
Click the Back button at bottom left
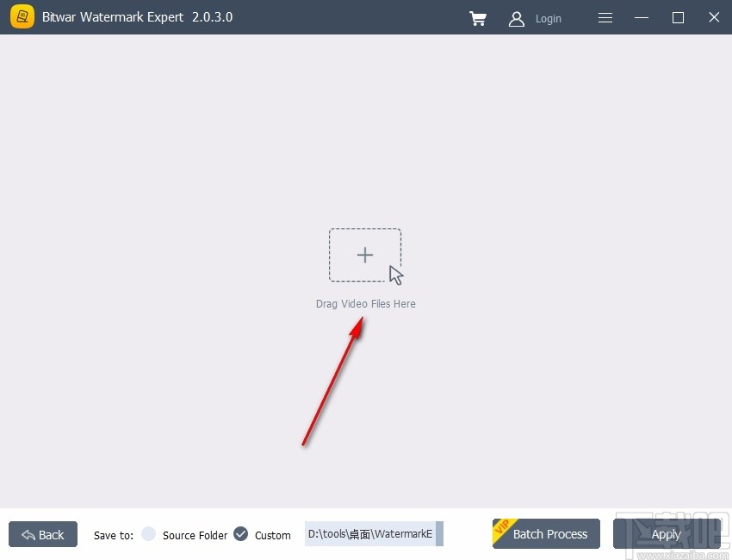[x=42, y=534]
